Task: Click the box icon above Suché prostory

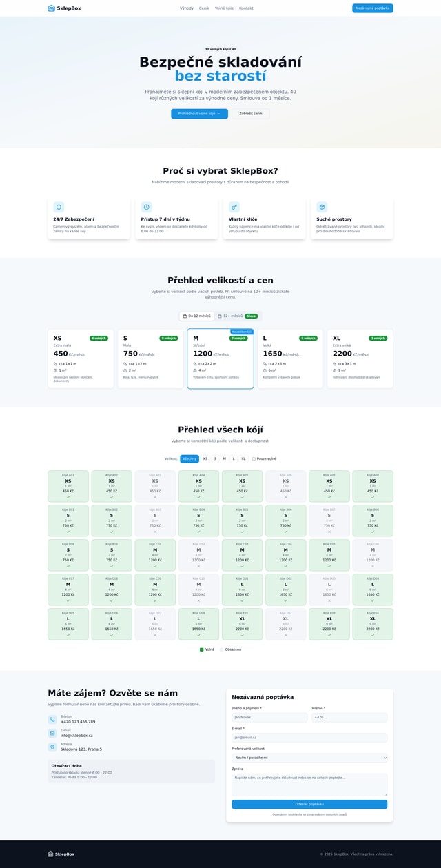Action: point(322,207)
